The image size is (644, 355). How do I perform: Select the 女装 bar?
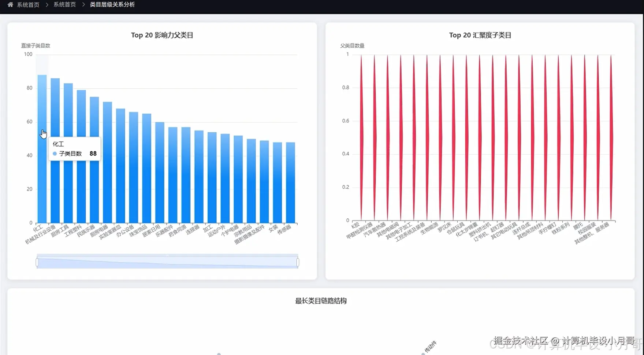[x=278, y=182]
